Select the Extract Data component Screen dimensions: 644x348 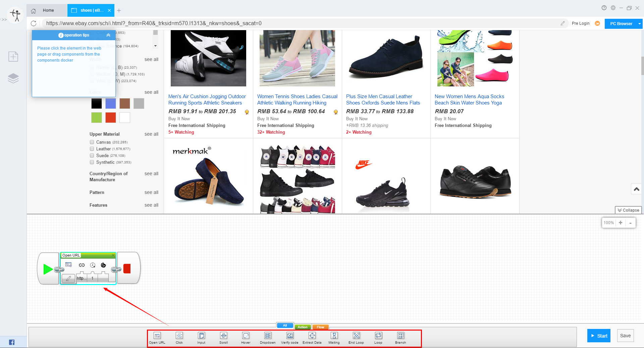pyautogui.click(x=312, y=336)
